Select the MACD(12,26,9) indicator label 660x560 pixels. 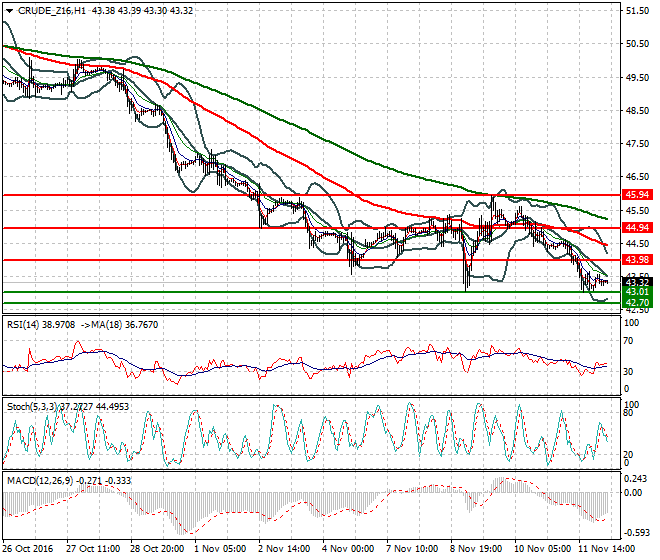pos(40,480)
